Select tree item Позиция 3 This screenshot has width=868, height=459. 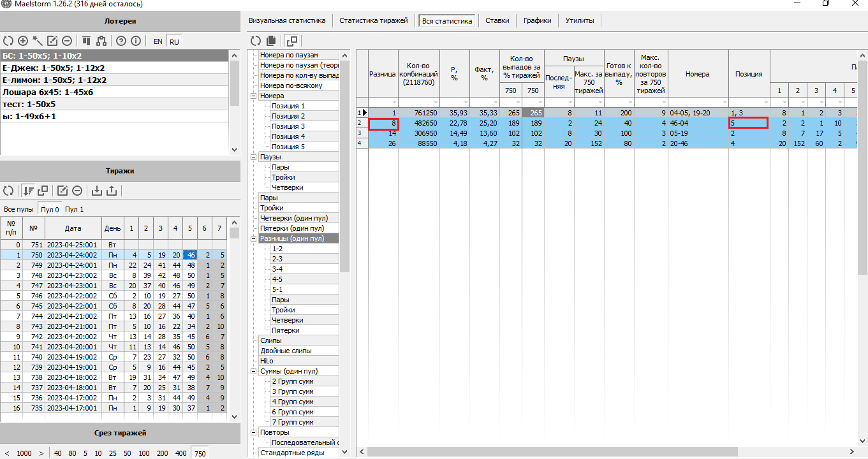[x=288, y=126]
